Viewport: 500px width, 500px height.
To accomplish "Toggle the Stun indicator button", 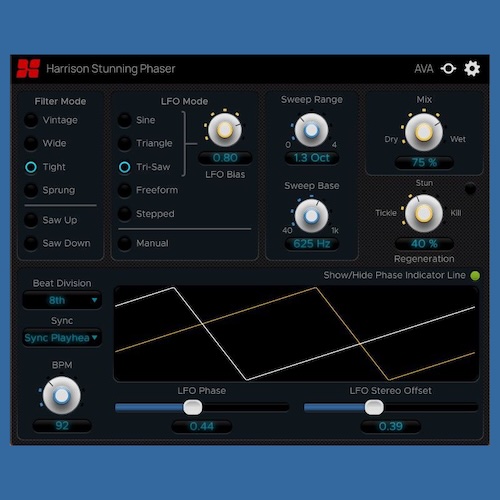I will pyautogui.click(x=470, y=189).
